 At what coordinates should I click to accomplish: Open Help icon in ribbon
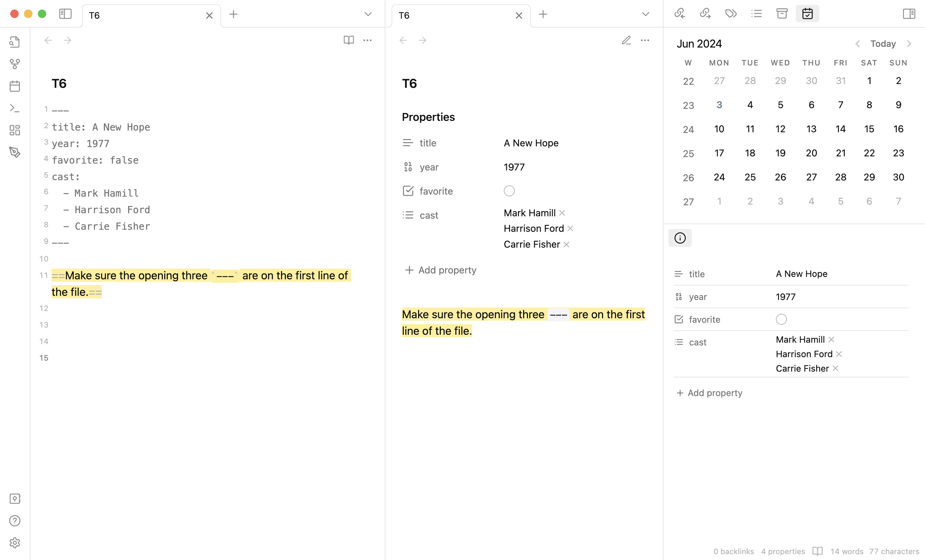(x=15, y=521)
